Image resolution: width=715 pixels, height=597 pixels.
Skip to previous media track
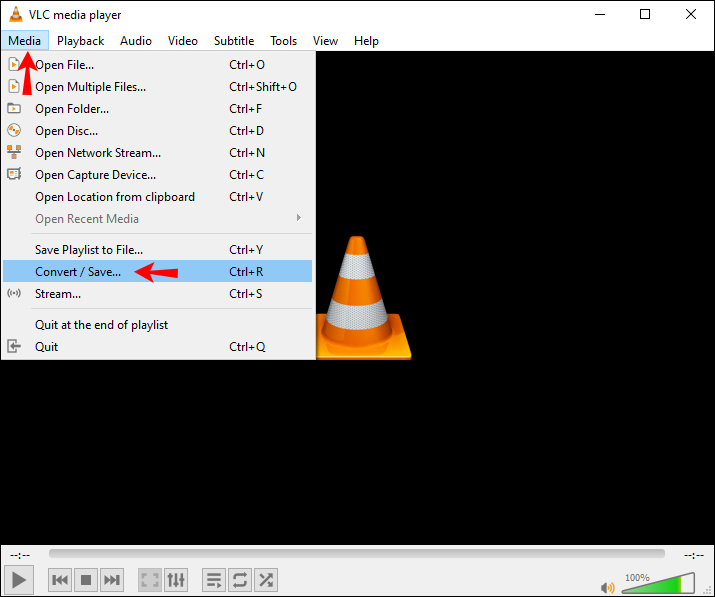(x=60, y=580)
